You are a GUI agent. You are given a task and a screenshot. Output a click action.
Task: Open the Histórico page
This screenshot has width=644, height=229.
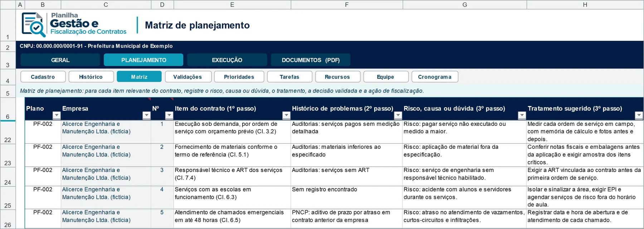pos(91,77)
